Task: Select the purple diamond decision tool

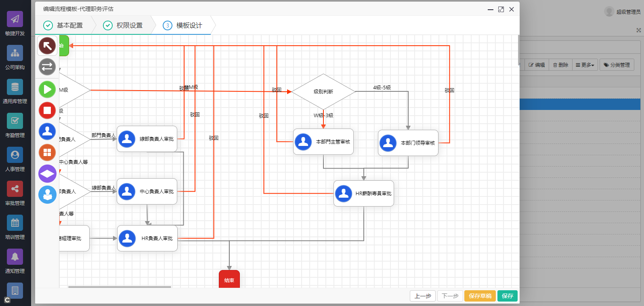Action: pyautogui.click(x=47, y=174)
